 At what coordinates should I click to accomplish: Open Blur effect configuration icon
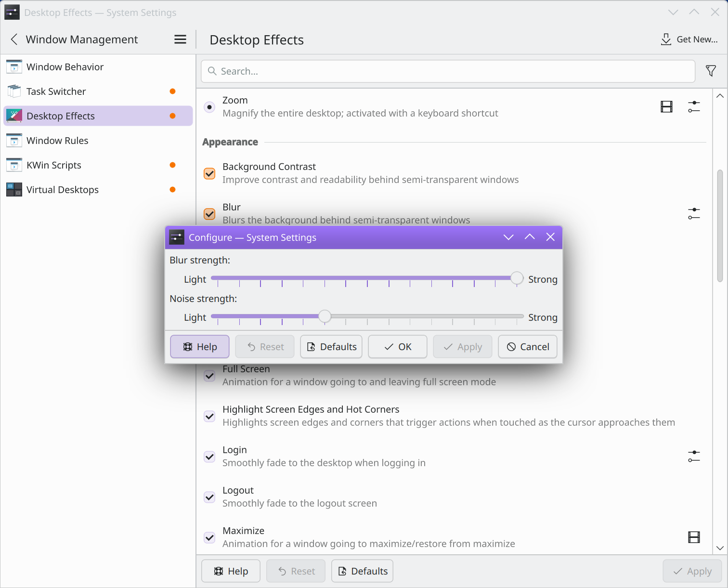tap(694, 213)
